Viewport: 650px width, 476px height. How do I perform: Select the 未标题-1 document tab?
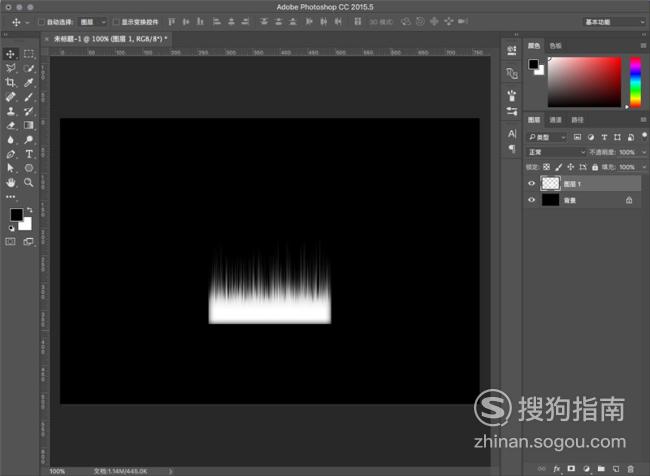point(110,39)
